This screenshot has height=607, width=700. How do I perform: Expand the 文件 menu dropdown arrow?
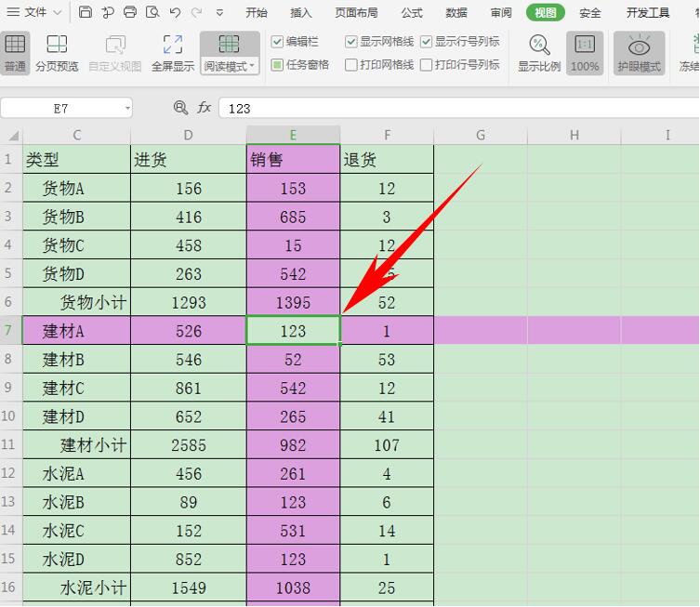click(x=57, y=12)
